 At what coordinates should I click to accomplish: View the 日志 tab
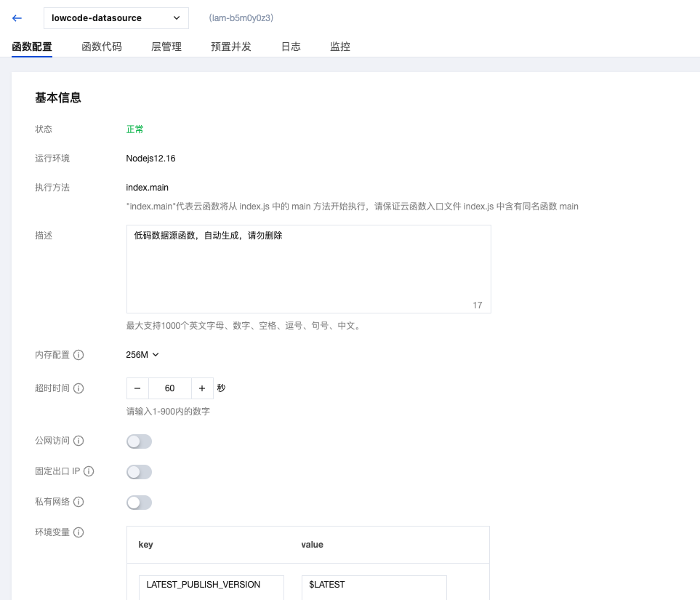[x=291, y=47]
